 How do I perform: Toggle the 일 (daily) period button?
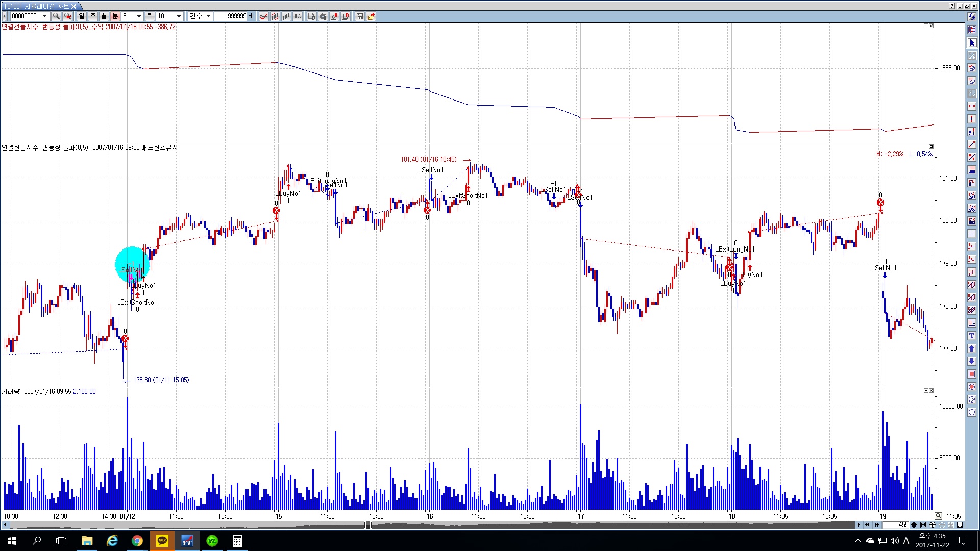[x=82, y=16]
